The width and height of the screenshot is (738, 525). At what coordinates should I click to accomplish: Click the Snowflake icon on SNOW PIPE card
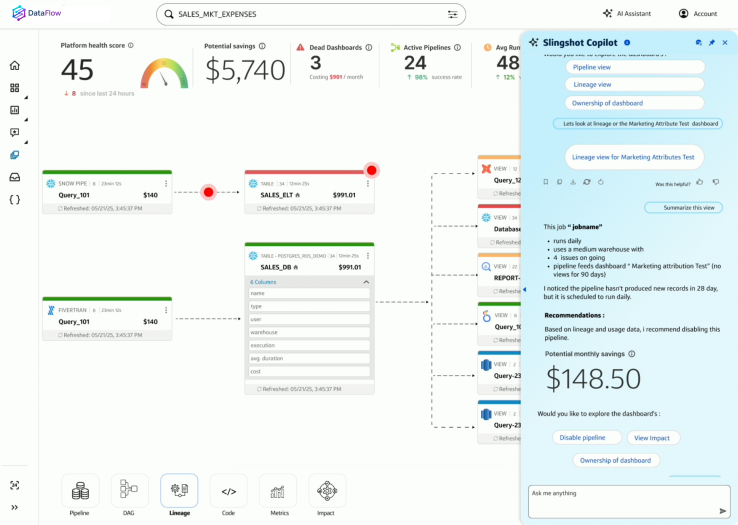51,183
